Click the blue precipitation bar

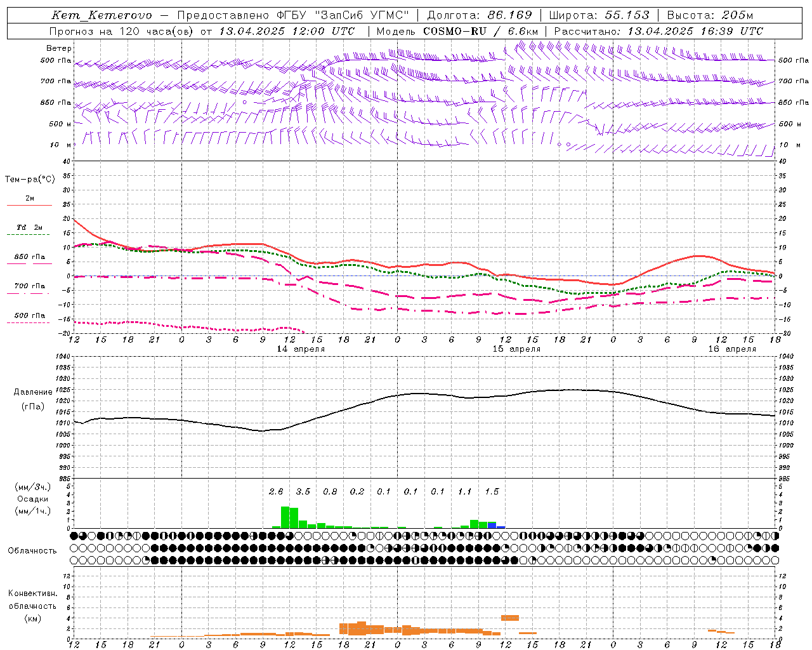pos(492,526)
